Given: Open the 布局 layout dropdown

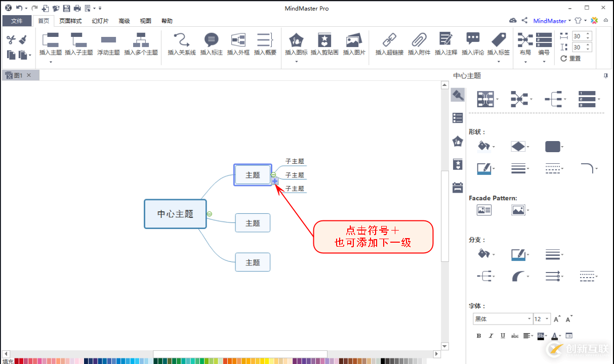Looking at the screenshot, I should (525, 62).
